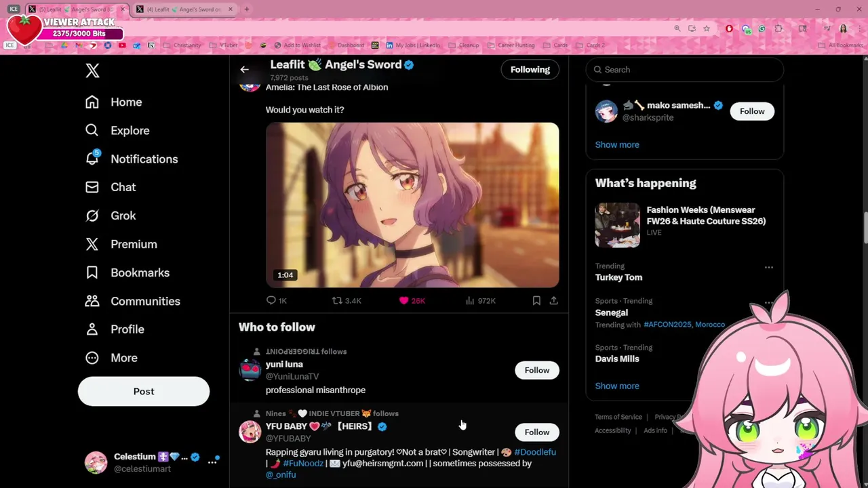
Task: Open the browser zoom indicator icon
Action: 677,28
